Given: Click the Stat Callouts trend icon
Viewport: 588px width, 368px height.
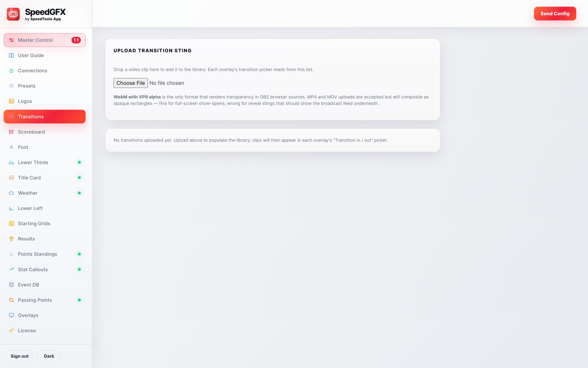Looking at the screenshot, I should 11,269.
